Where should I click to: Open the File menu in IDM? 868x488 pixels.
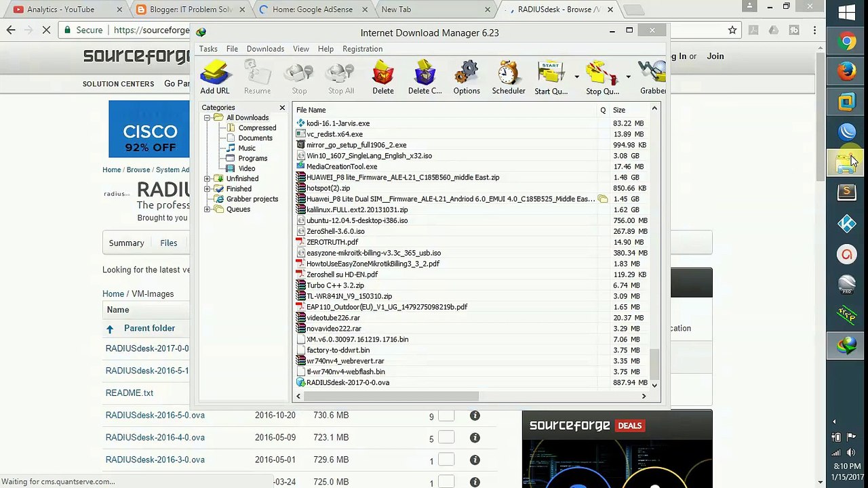pos(232,49)
